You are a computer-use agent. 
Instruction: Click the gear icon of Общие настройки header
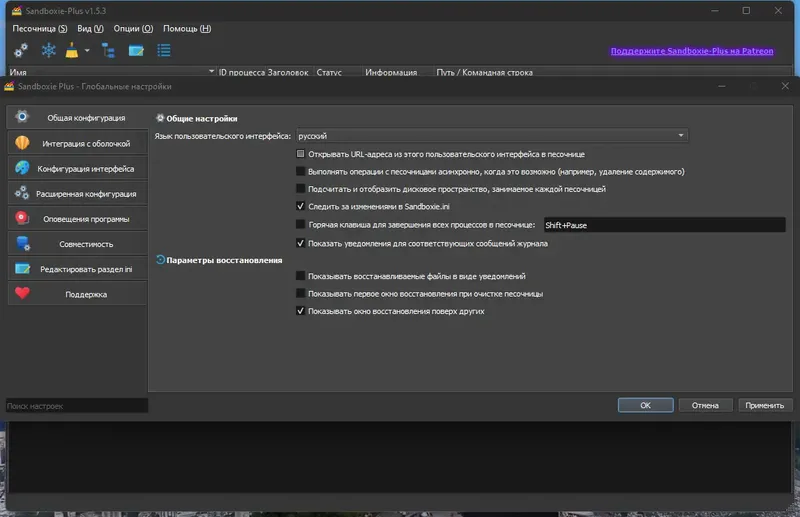pyautogui.click(x=160, y=118)
